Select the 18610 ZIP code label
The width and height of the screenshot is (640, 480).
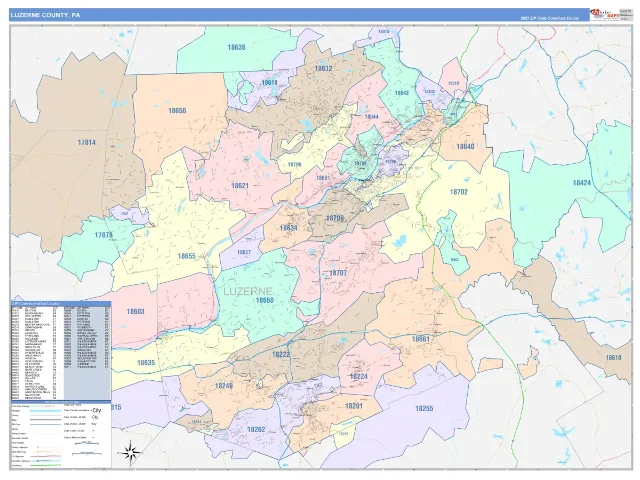point(613,358)
